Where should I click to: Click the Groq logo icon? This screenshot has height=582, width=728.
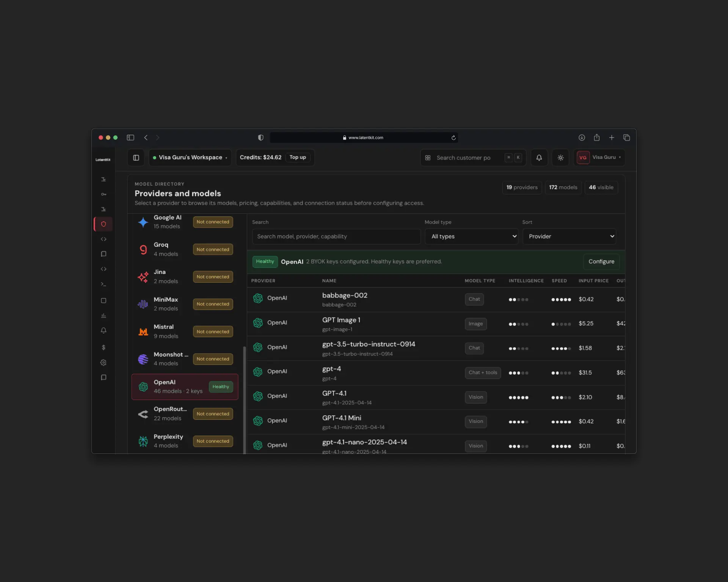[143, 249]
